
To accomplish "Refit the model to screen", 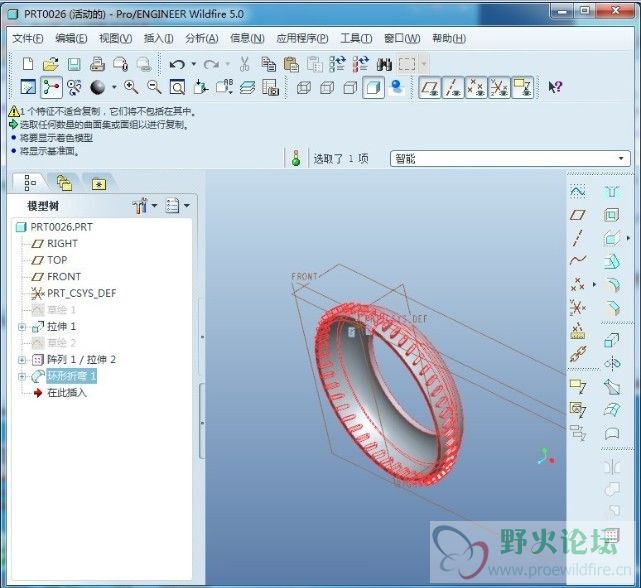I will (177, 87).
